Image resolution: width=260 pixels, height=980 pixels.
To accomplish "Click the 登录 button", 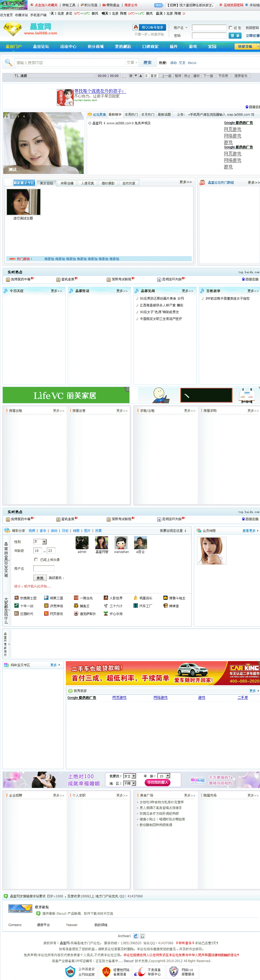I will [x=235, y=35].
